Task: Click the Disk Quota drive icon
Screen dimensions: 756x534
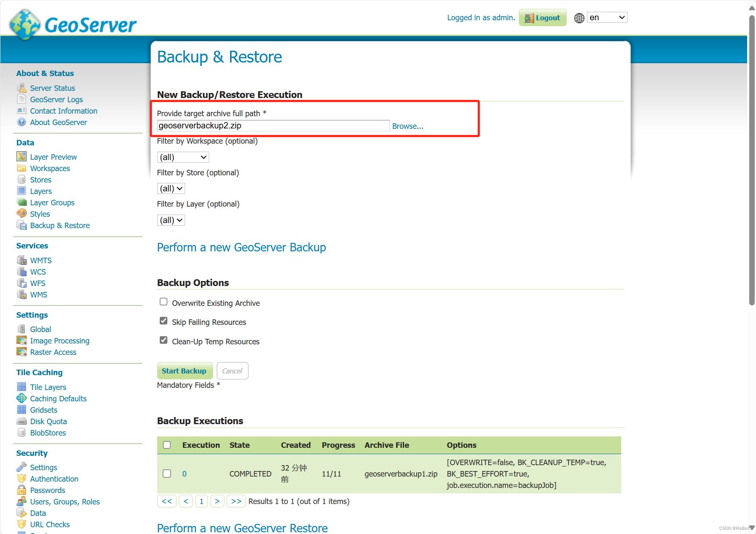Action: click(22, 421)
